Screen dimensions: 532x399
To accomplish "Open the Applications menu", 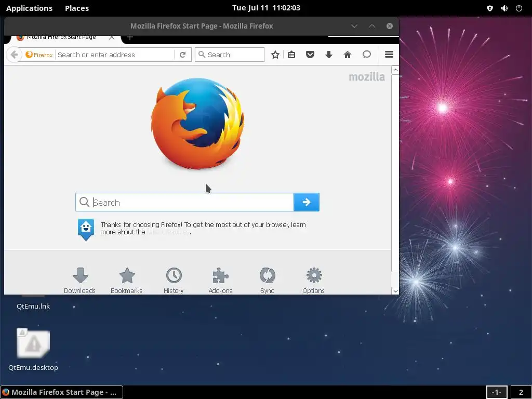I will coord(29,8).
